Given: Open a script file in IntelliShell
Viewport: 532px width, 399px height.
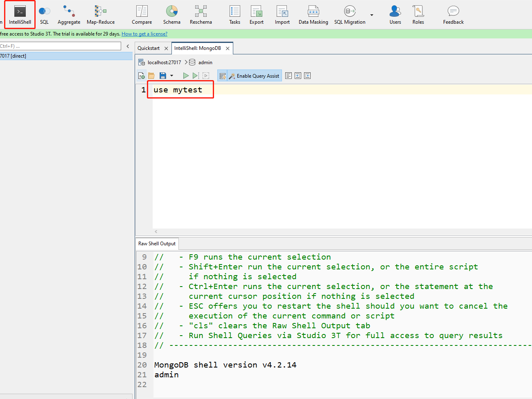Looking at the screenshot, I should (x=151, y=75).
